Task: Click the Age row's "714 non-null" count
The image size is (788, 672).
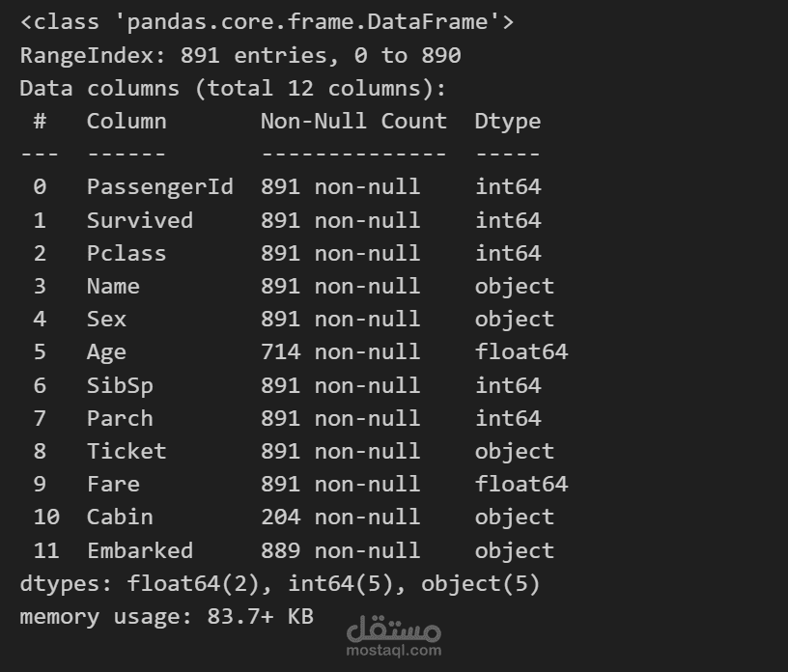Action: (340, 351)
